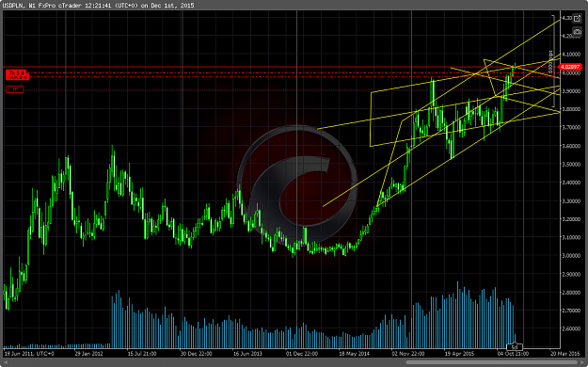588x367 pixels.
Task: Click the camera snapshot icon below pop-out
Action: click(577, 32)
